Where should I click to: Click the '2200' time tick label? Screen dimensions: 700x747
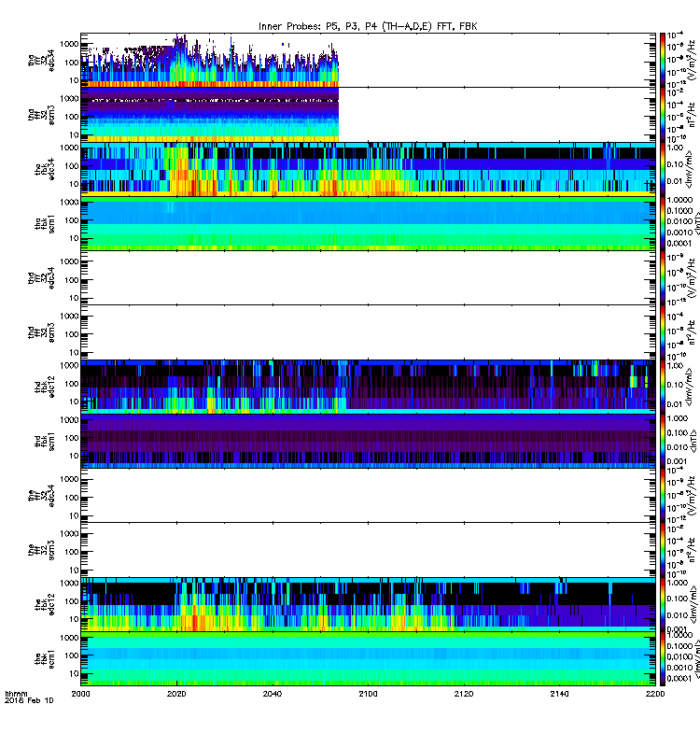pos(655,694)
